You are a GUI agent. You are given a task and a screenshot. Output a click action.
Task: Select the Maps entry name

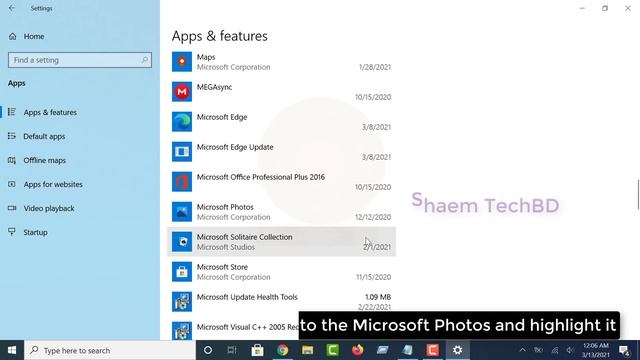click(206, 57)
